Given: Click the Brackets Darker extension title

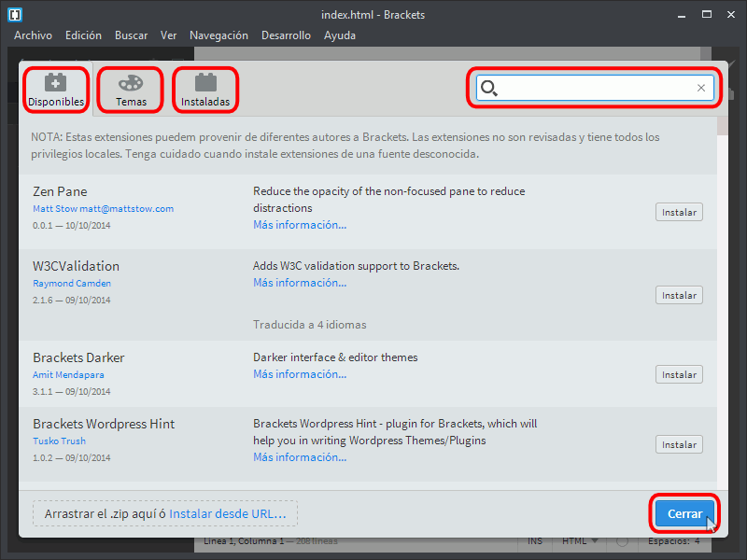Looking at the screenshot, I should point(78,357).
